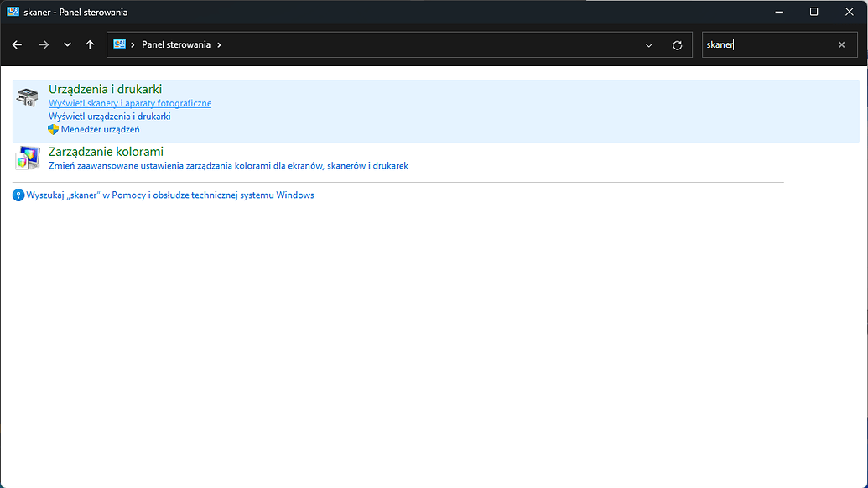868x488 pixels.
Task: Open Wyświetl skanery i aparaty fotograficzne
Action: pyautogui.click(x=130, y=103)
